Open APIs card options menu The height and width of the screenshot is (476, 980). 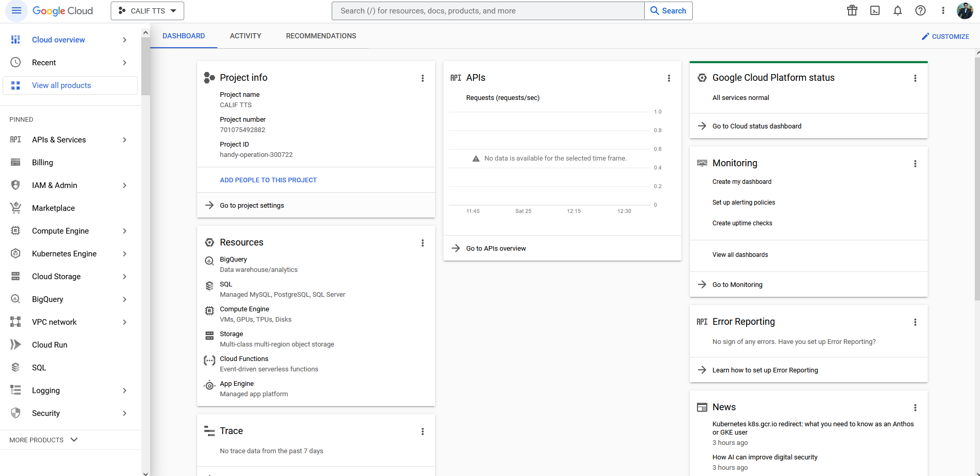pos(669,78)
